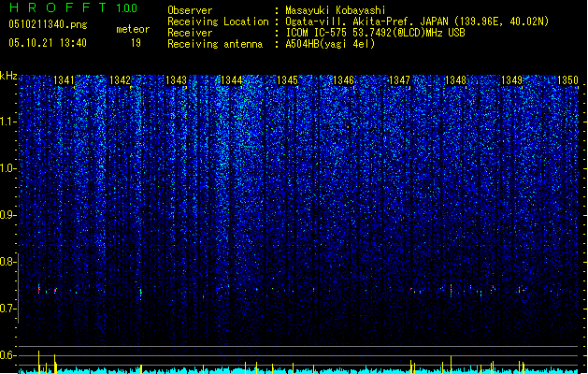Click the Observer label
The height and width of the screenshot is (374, 588).
[x=190, y=10]
